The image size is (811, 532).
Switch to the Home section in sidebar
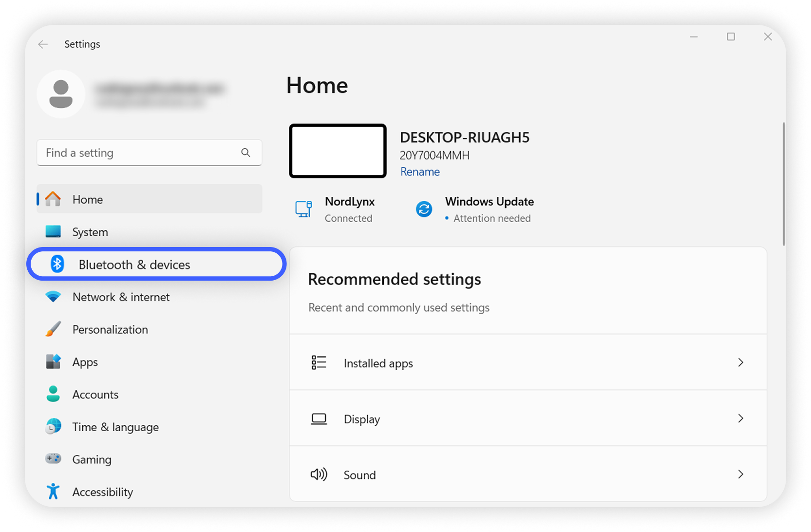click(87, 199)
